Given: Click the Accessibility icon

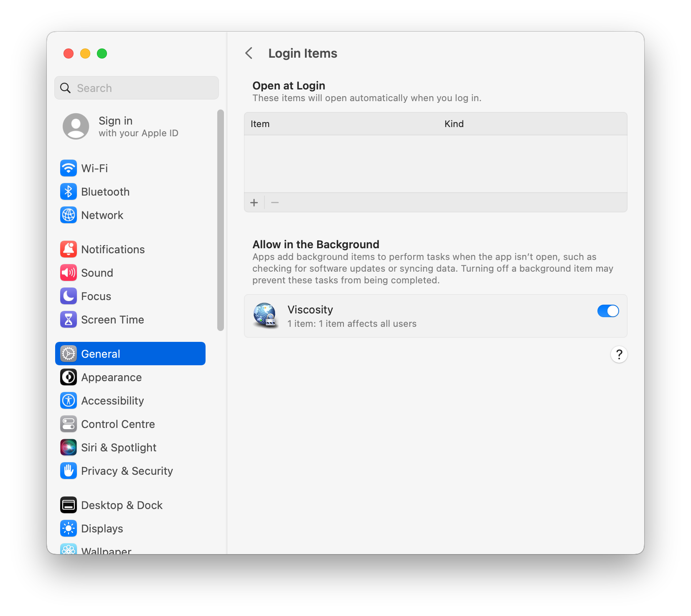Looking at the screenshot, I should (x=69, y=401).
